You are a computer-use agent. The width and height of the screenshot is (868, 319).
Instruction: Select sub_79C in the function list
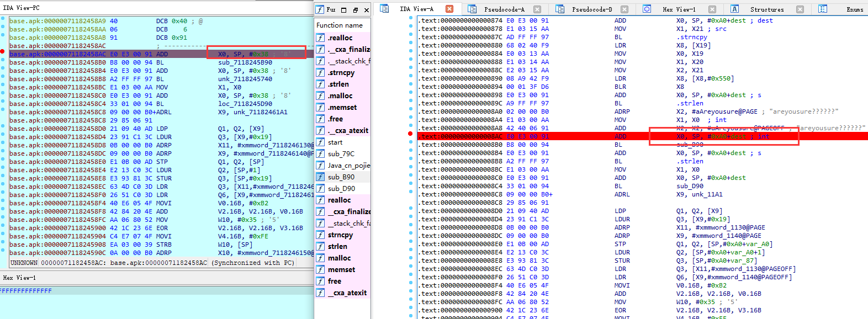341,154
